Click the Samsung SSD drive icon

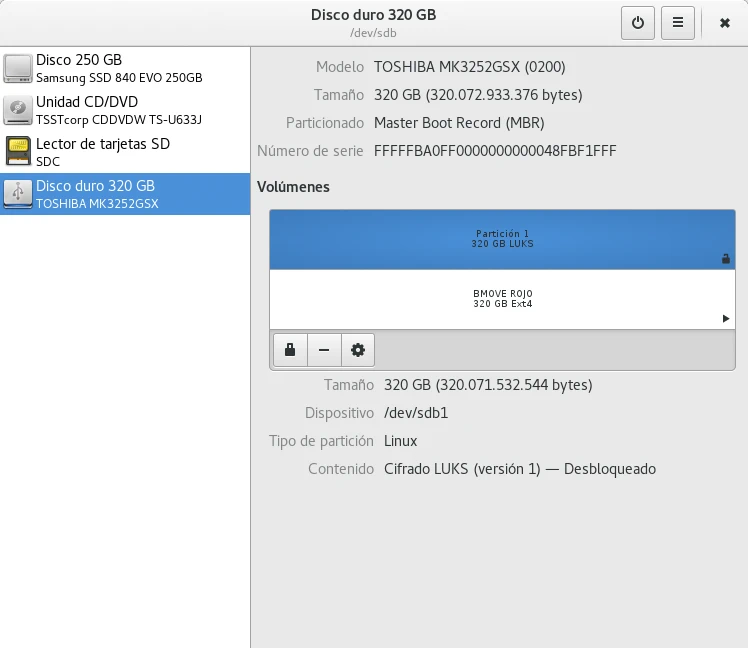[x=18, y=67]
